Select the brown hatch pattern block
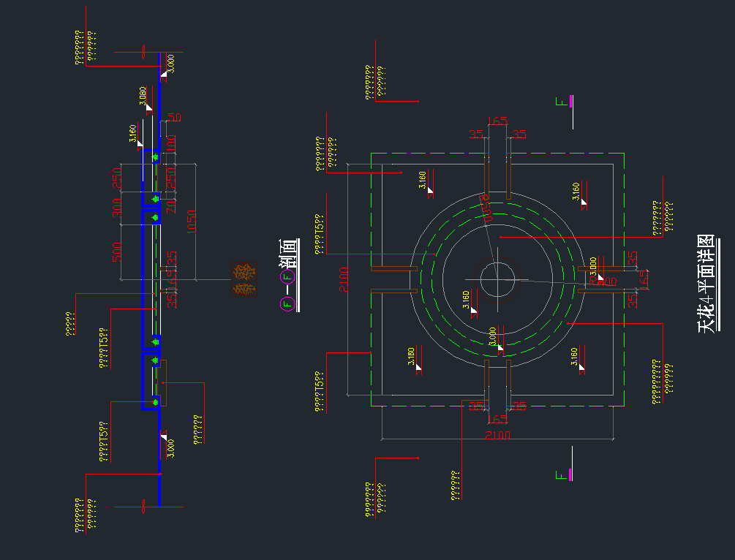This screenshot has height=560, width=735. (244, 279)
